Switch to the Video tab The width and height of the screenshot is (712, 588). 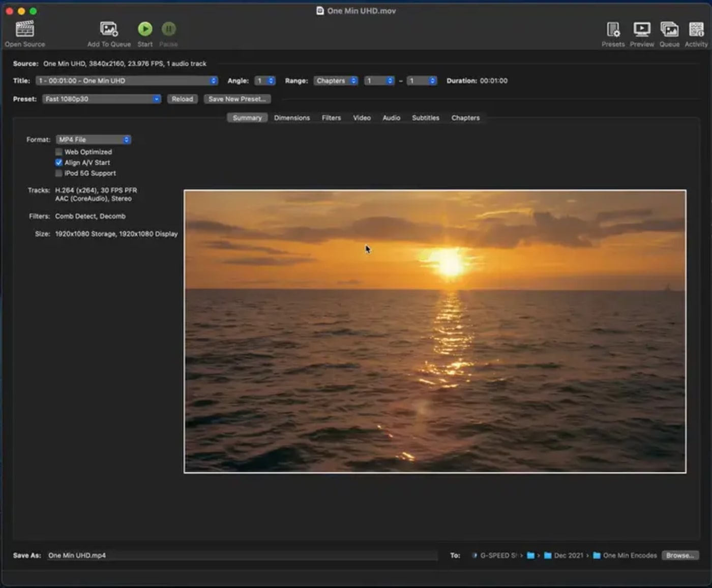pos(362,117)
